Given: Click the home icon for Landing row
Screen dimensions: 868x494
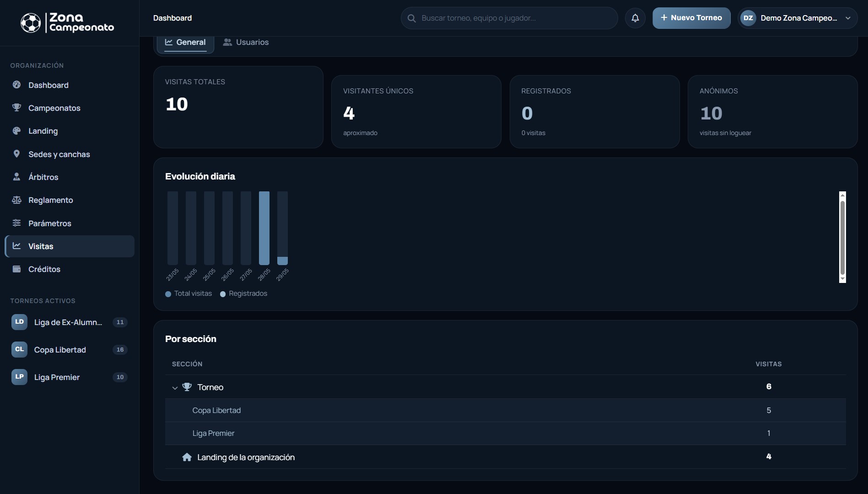Looking at the screenshot, I should click(x=187, y=457).
